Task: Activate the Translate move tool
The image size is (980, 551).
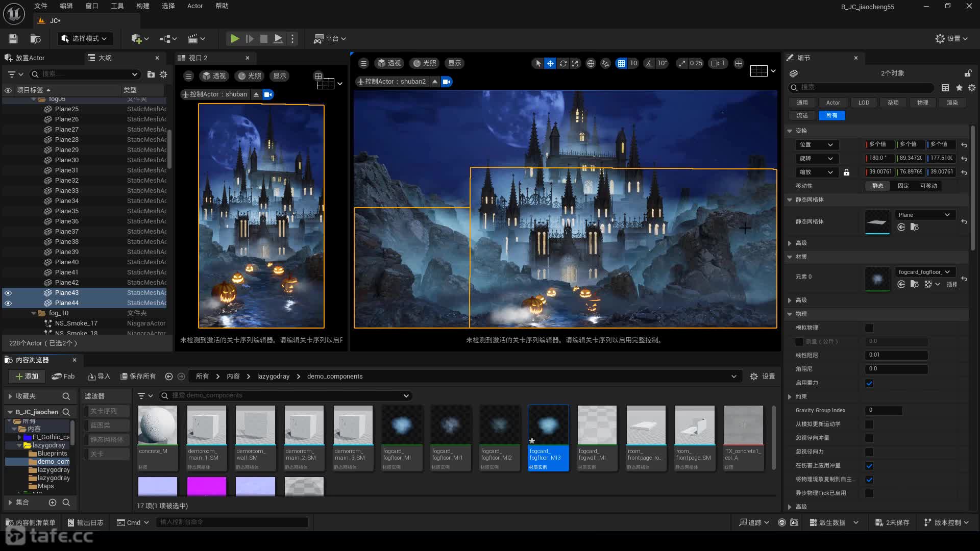Action: coord(550,63)
